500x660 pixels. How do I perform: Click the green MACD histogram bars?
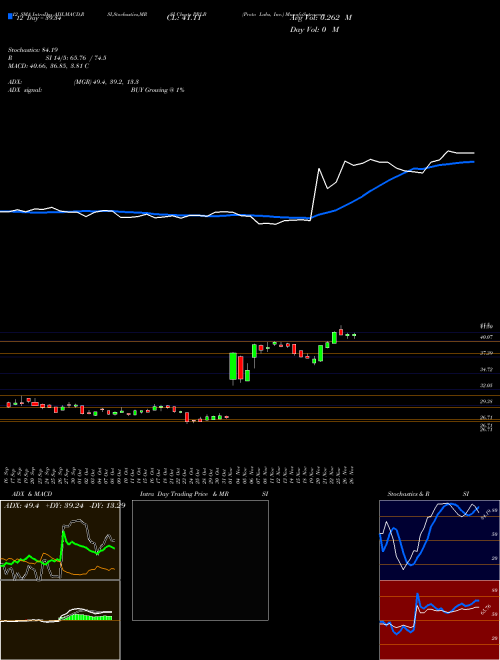[x=86, y=617]
